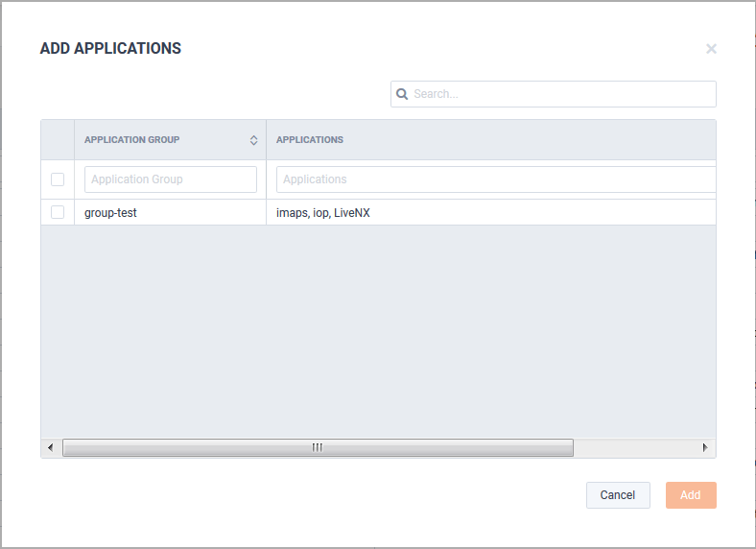Click the empty grid area below the group-test row
This screenshot has width=756, height=549.
coord(379,331)
